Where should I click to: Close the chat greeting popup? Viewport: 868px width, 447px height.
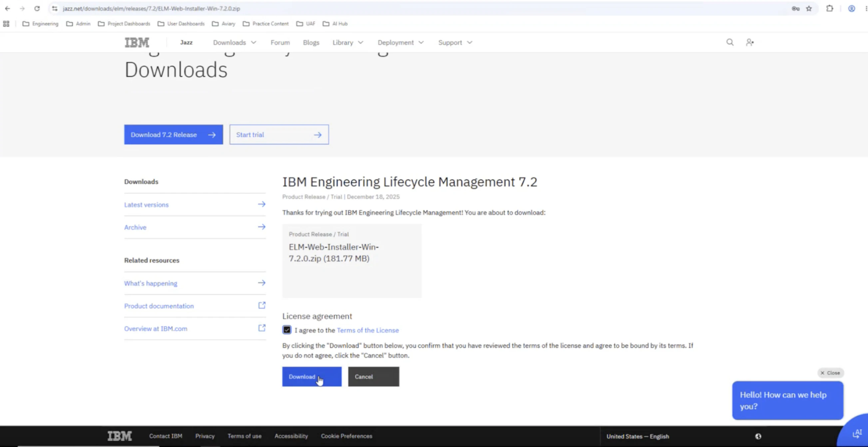point(830,373)
